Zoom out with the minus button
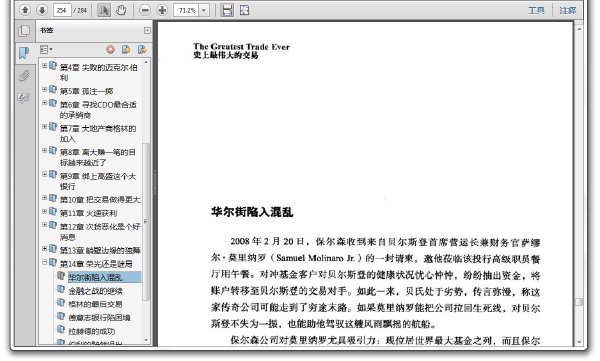 click(x=145, y=10)
